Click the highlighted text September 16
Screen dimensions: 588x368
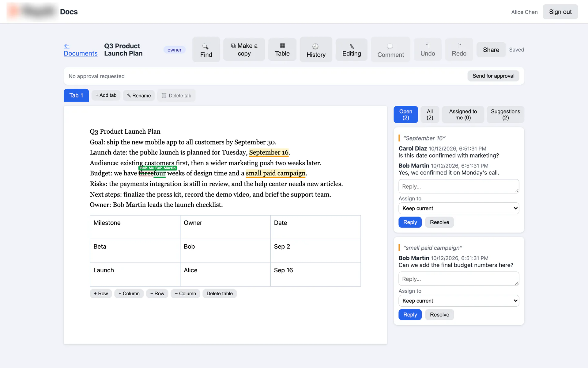tap(269, 152)
